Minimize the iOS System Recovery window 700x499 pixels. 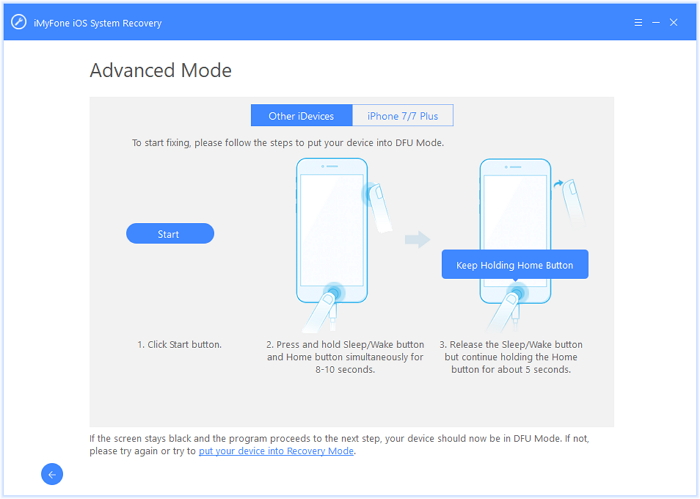pos(656,22)
